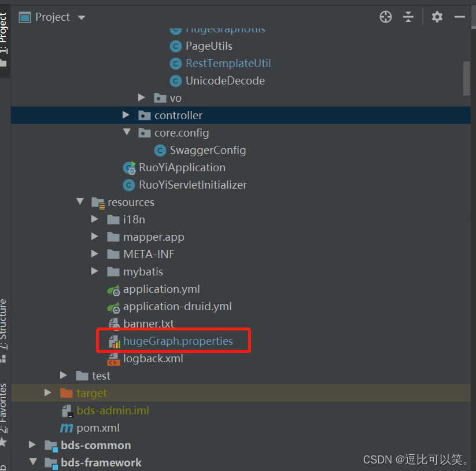Image resolution: width=476 pixels, height=471 pixels.
Task: Select UnicodeDecode in project tree
Action: (225, 81)
